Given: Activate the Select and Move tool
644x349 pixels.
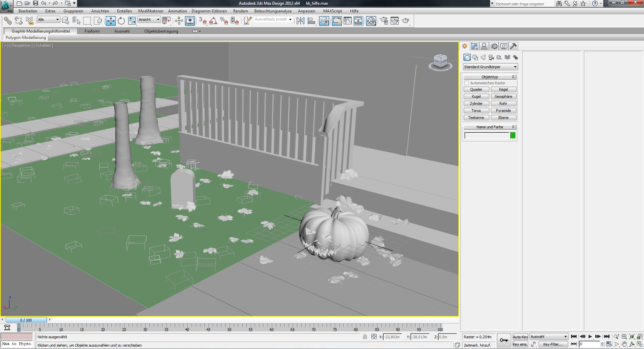Looking at the screenshot, I should click(x=111, y=21).
